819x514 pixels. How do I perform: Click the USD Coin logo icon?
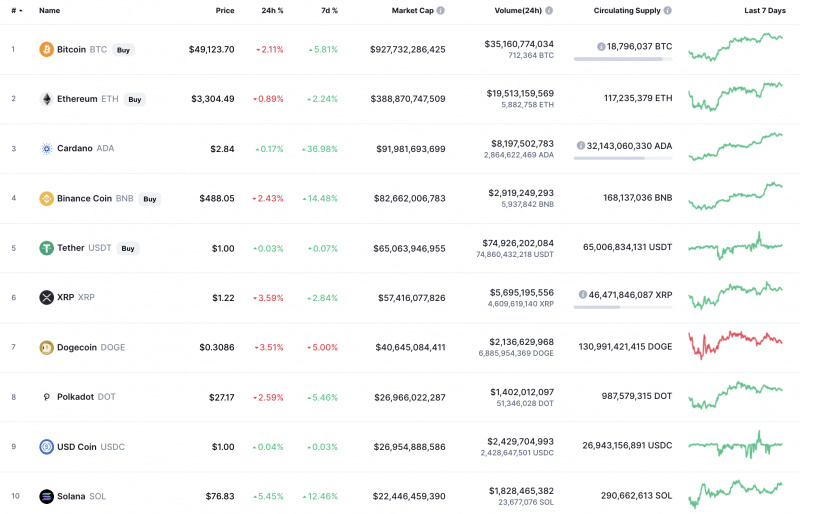point(46,446)
